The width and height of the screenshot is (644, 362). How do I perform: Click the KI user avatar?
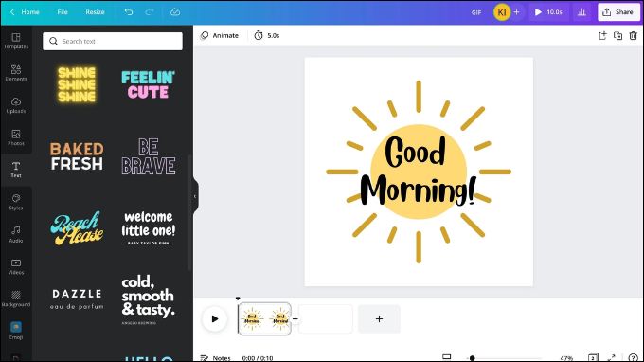point(502,12)
